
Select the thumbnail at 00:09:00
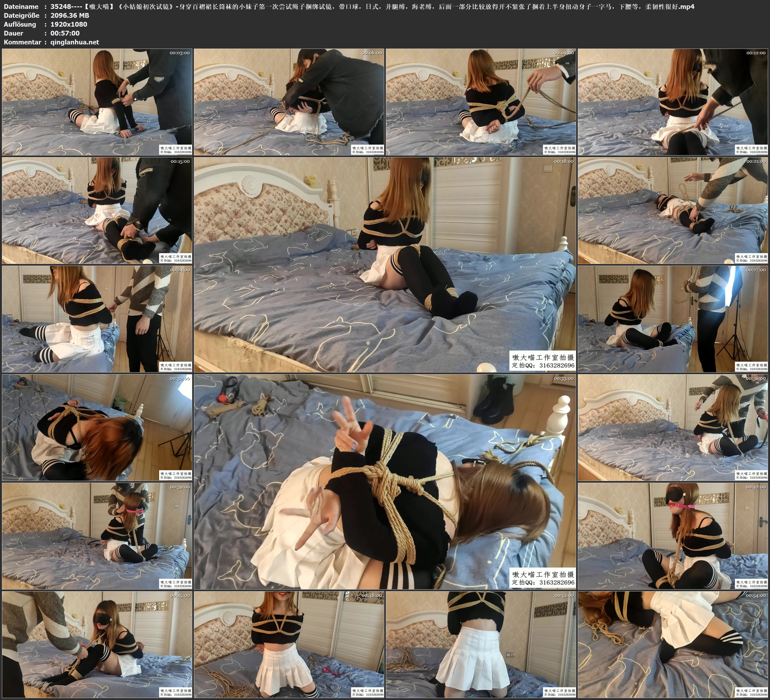(481, 102)
